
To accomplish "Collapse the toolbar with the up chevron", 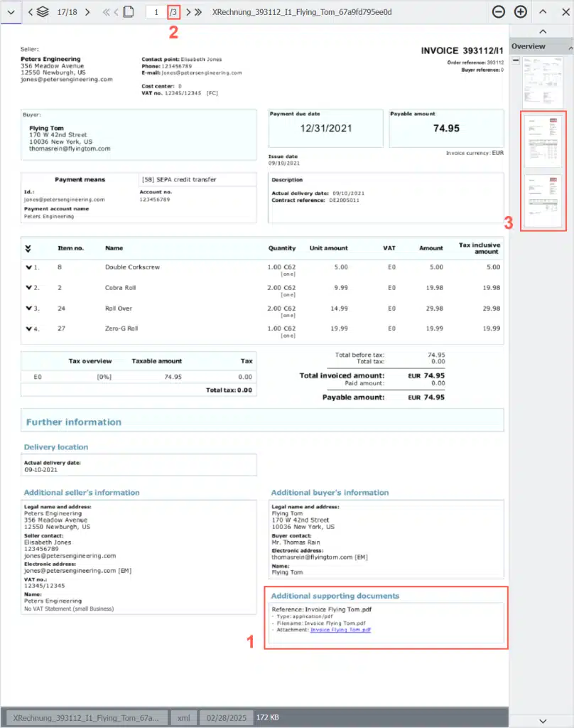I will 542,12.
